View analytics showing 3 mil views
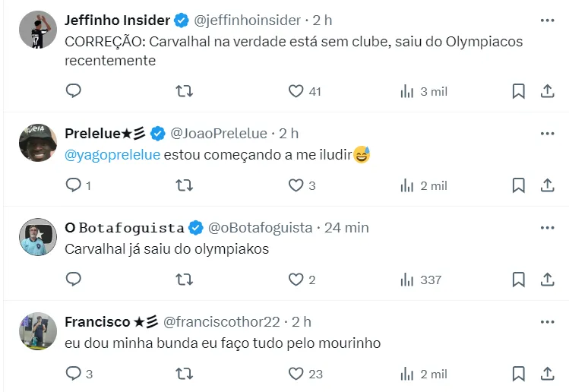Screen dimensions: 569x392 tap(423, 91)
